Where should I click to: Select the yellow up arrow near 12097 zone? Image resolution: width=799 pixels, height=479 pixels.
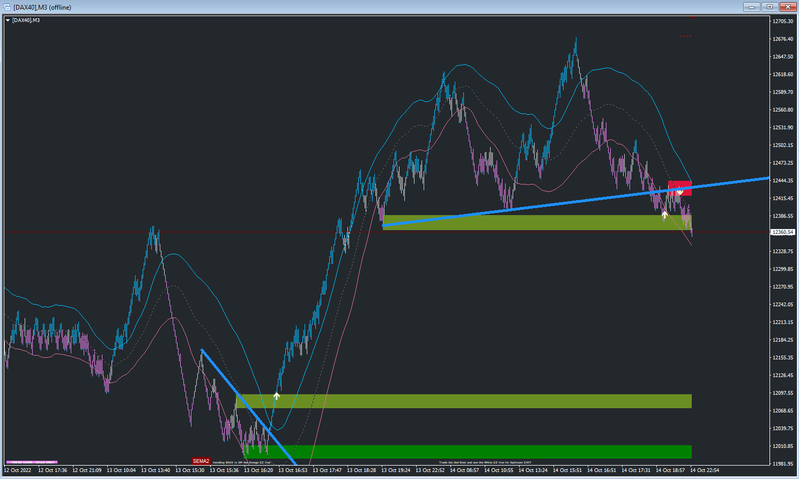[276, 396]
